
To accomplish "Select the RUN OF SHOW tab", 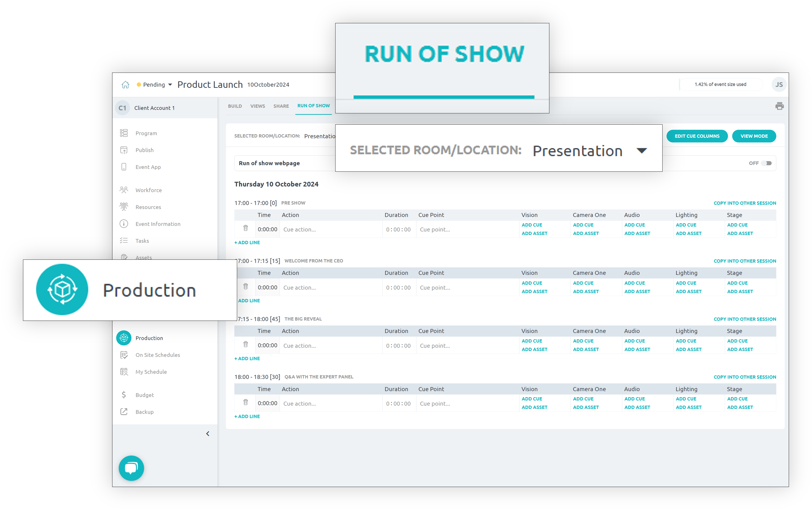I will pyautogui.click(x=313, y=106).
